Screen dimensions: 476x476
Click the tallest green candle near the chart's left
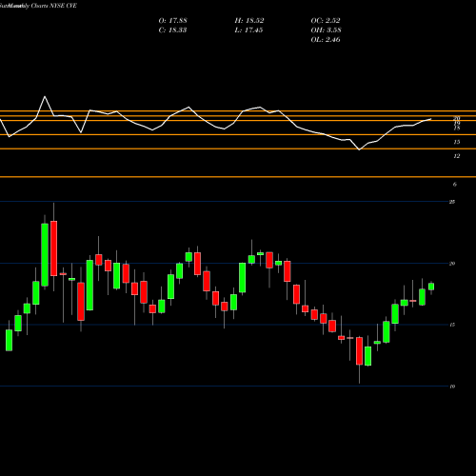(45, 255)
